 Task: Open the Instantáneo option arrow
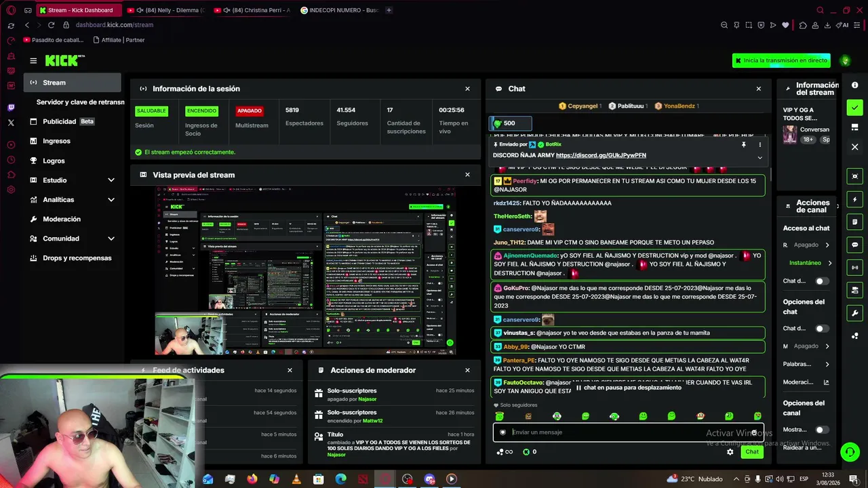829,263
